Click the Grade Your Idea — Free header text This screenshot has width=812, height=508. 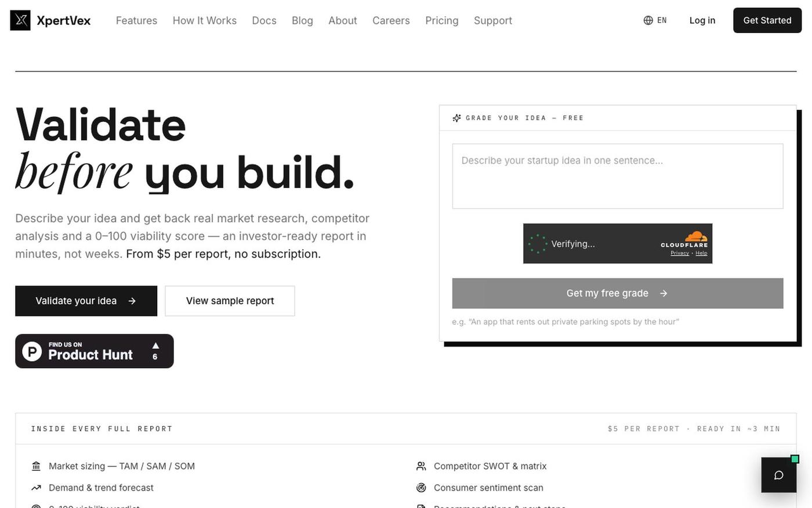pyautogui.click(x=525, y=118)
